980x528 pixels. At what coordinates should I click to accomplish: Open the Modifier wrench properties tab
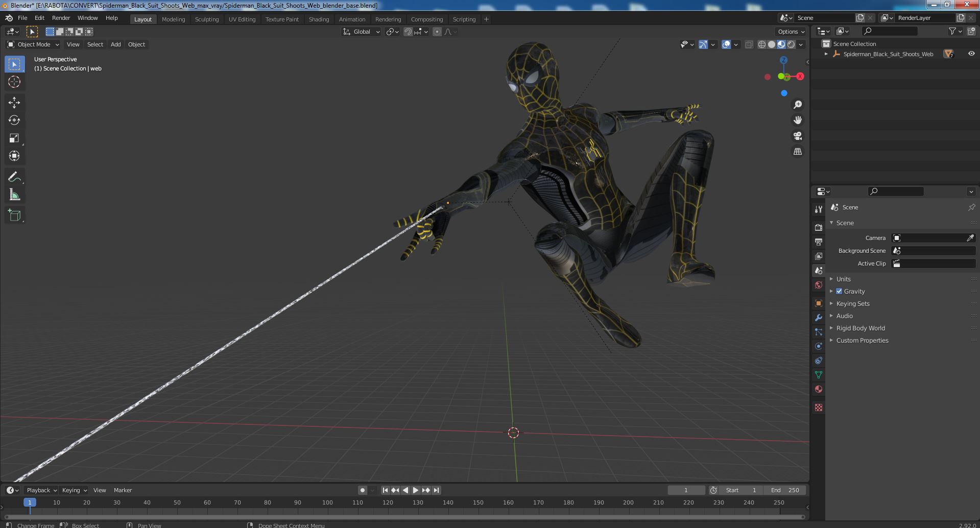point(819,318)
